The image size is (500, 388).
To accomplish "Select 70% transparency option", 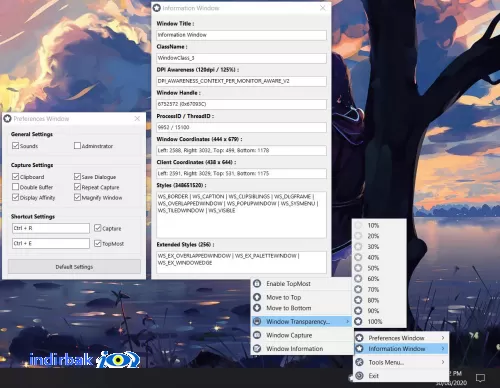I will pyautogui.click(x=379, y=289).
